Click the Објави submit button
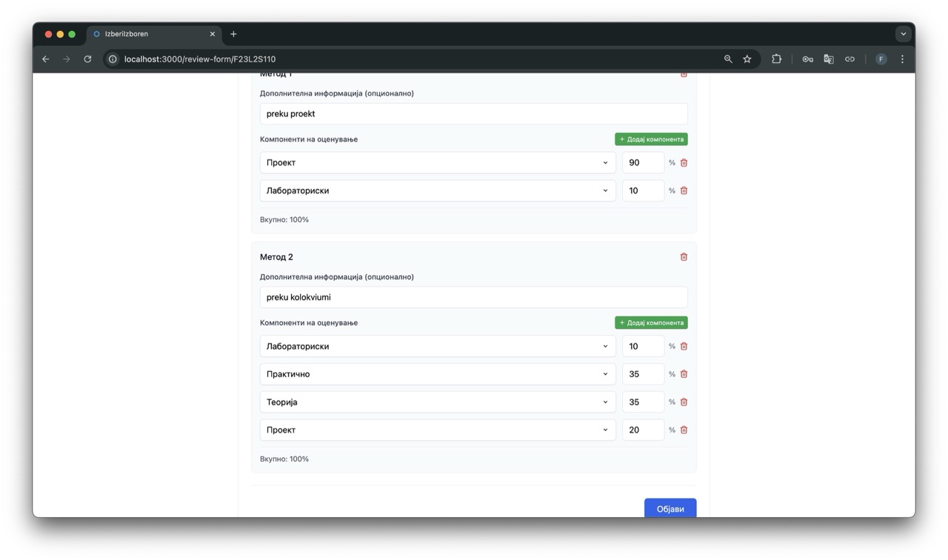Screen dimensions: 948x560 (670, 509)
